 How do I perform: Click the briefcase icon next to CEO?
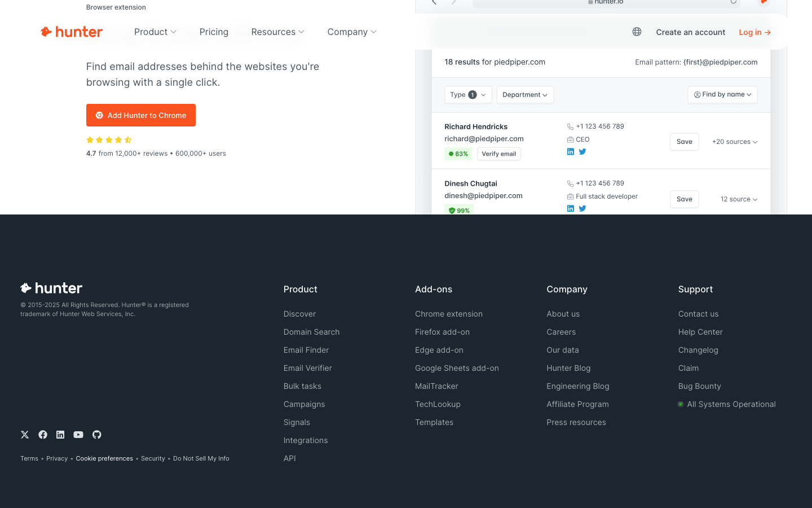570,139
